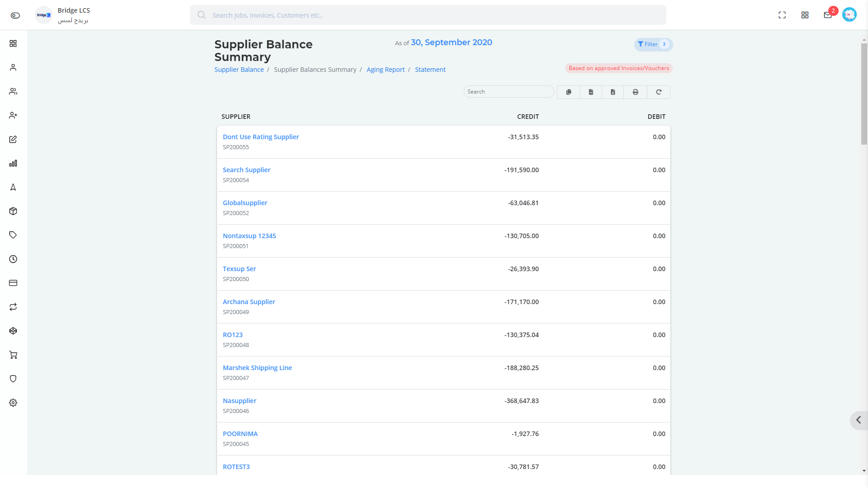Click the filter icon showing 3 filters
This screenshot has width=868, height=488.
click(x=653, y=44)
